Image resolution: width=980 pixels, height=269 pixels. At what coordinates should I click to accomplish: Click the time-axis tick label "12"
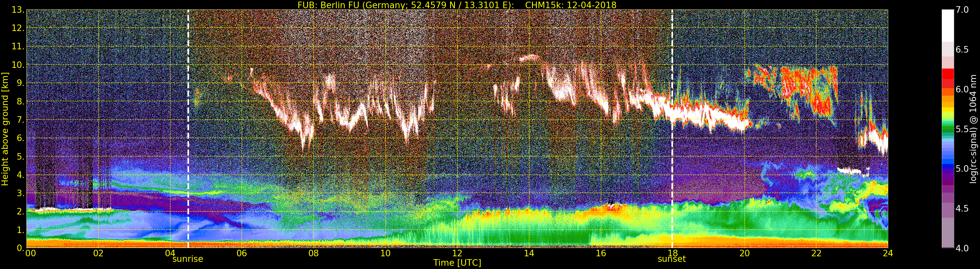[x=457, y=253]
